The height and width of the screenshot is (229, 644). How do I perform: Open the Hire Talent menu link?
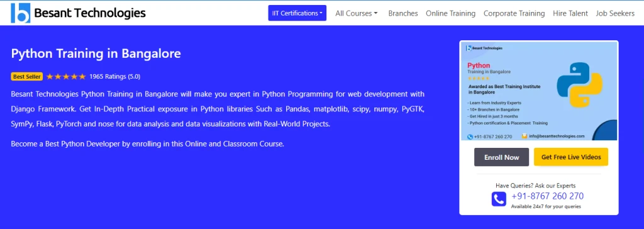point(570,14)
